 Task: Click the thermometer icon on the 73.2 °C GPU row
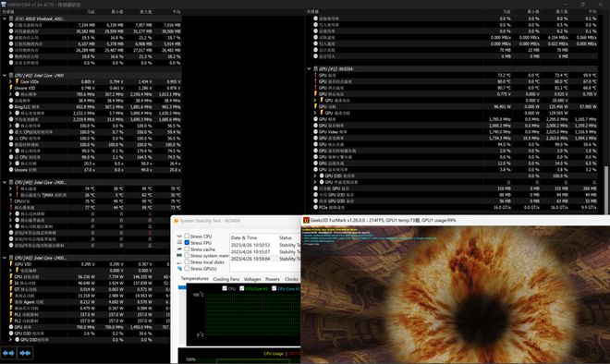pyautogui.click(x=315, y=75)
